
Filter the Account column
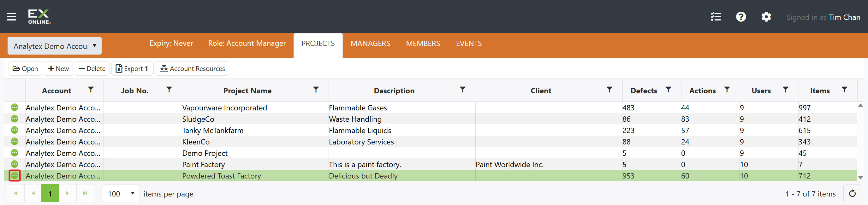click(x=91, y=90)
